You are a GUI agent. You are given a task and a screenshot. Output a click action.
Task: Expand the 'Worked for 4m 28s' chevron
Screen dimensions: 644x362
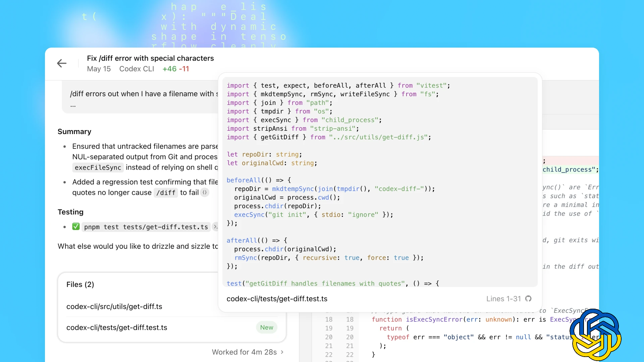282,352
